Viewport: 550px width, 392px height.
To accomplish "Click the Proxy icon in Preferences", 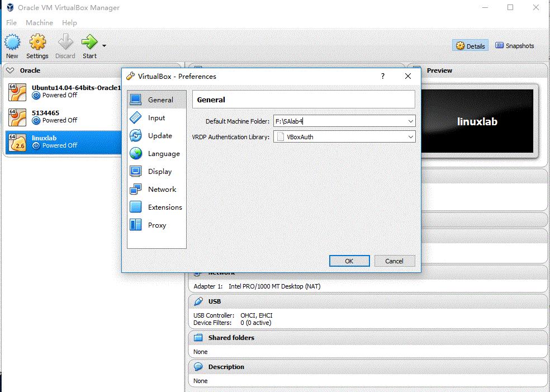I will (x=136, y=225).
